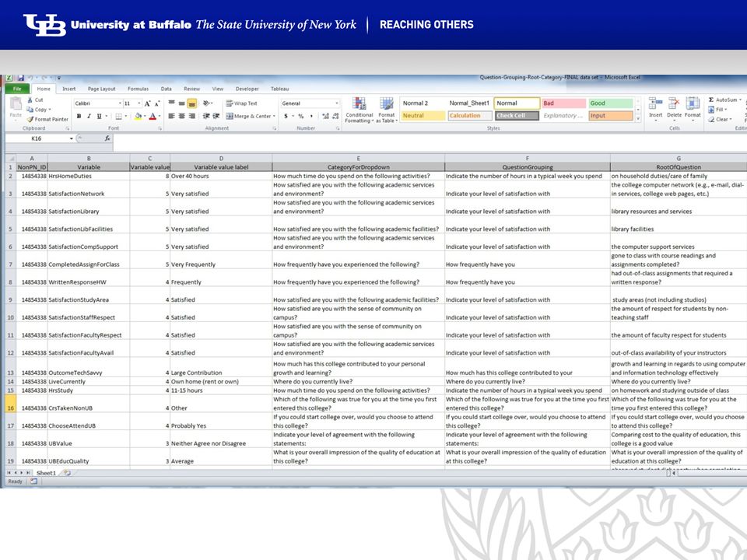The width and height of the screenshot is (747, 560).
Task: Click Increase Decimal icon
Action: (x=325, y=116)
